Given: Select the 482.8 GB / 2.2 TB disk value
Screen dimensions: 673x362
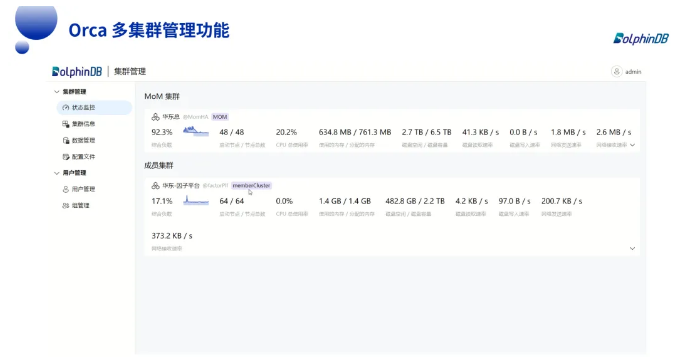Looking at the screenshot, I should 415,201.
